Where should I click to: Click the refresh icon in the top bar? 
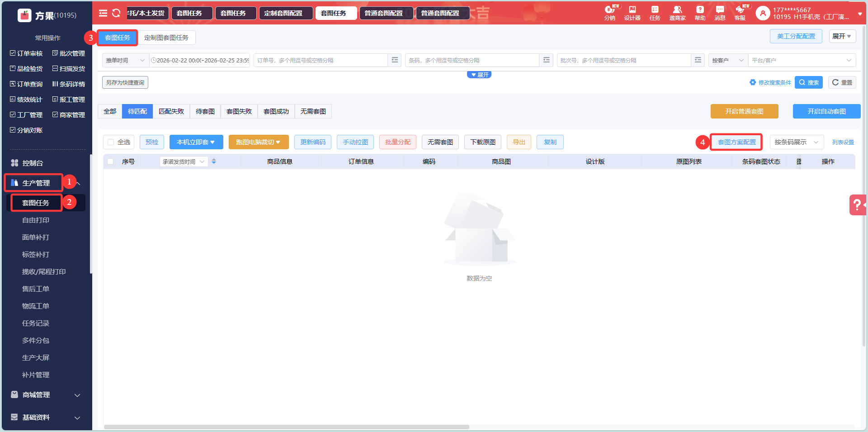coord(116,13)
